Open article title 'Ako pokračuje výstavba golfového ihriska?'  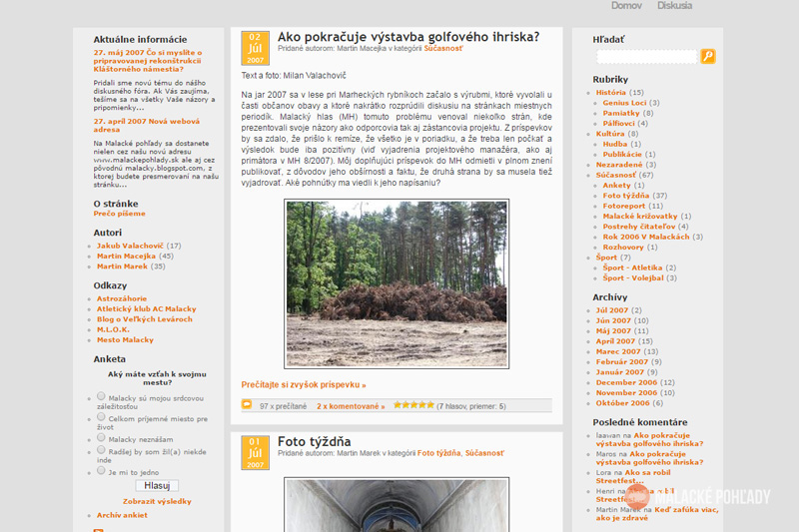click(x=408, y=37)
